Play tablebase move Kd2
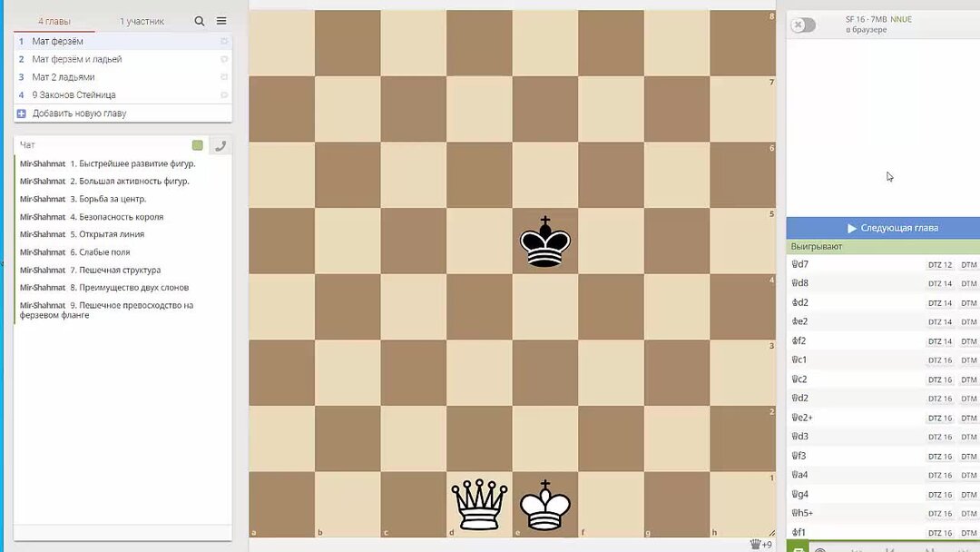This screenshot has width=980, height=552. (x=883, y=302)
